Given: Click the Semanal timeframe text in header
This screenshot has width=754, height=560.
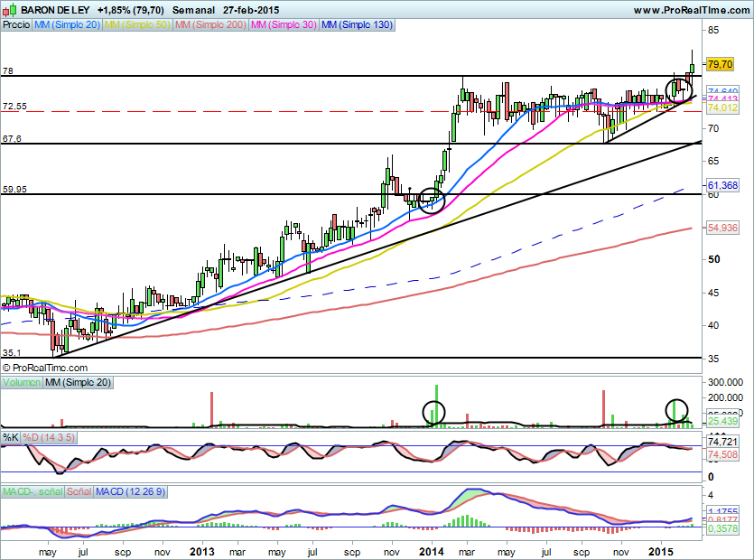Looking at the screenshot, I should click(193, 10).
